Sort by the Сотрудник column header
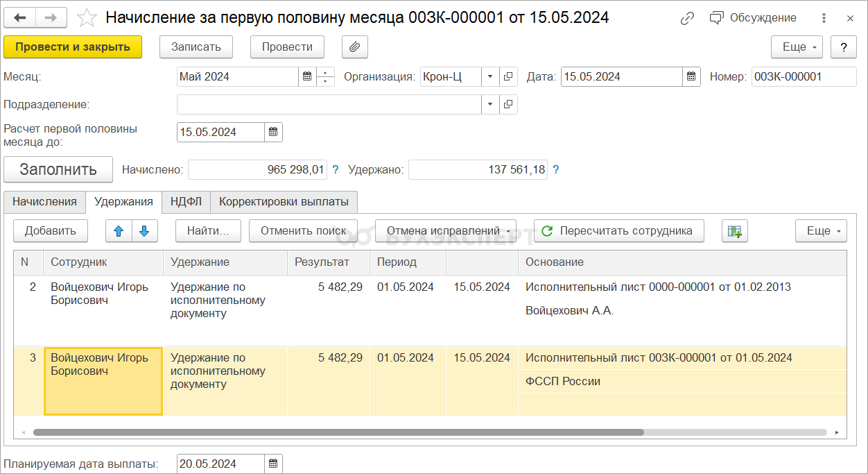 pyautogui.click(x=103, y=262)
